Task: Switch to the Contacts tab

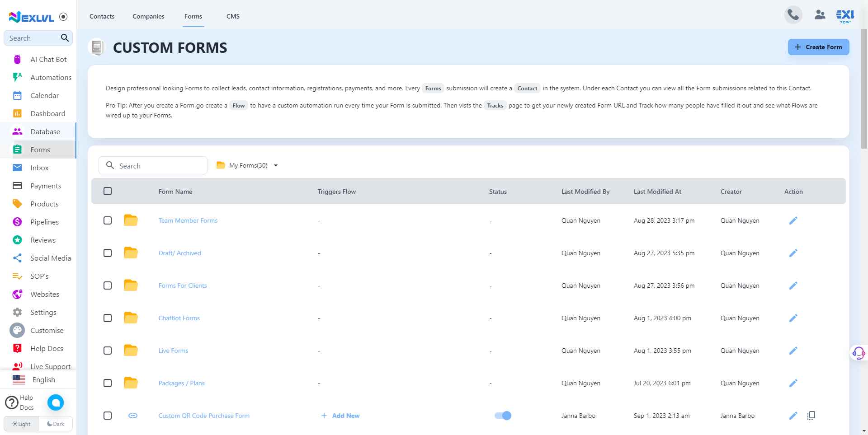Action: tap(102, 16)
